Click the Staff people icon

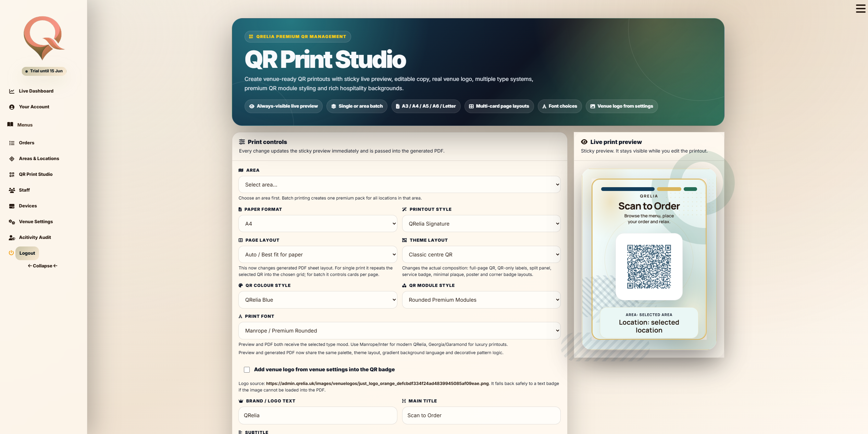tap(12, 190)
